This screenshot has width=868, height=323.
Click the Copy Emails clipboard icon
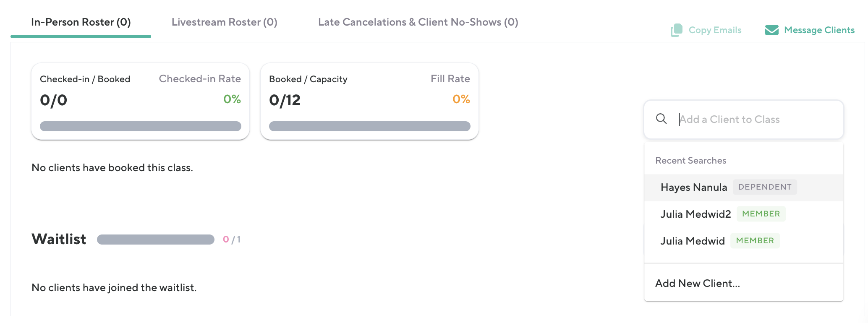[x=676, y=30]
